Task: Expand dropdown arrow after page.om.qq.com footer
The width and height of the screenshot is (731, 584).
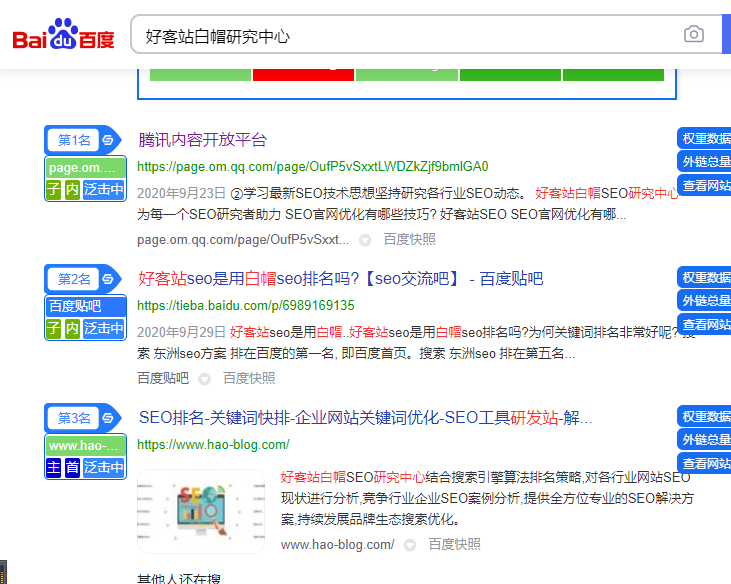Action: [365, 240]
